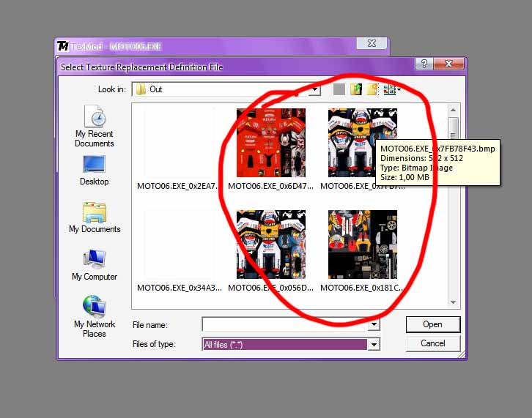Open My Computer in places bar
The image size is (532, 418).
tap(95, 265)
